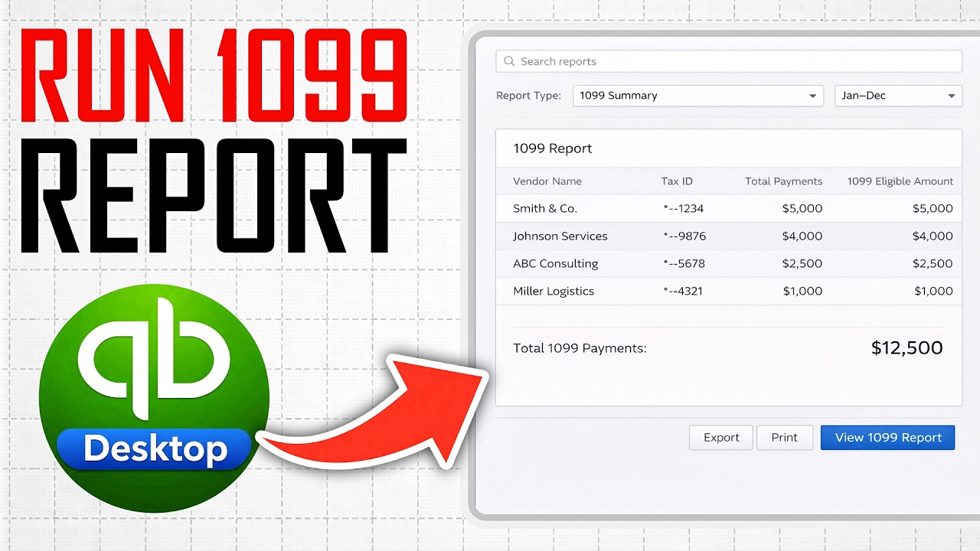Viewport: 980px width, 551px height.
Task: Click the Search reports input field
Action: tap(729, 61)
